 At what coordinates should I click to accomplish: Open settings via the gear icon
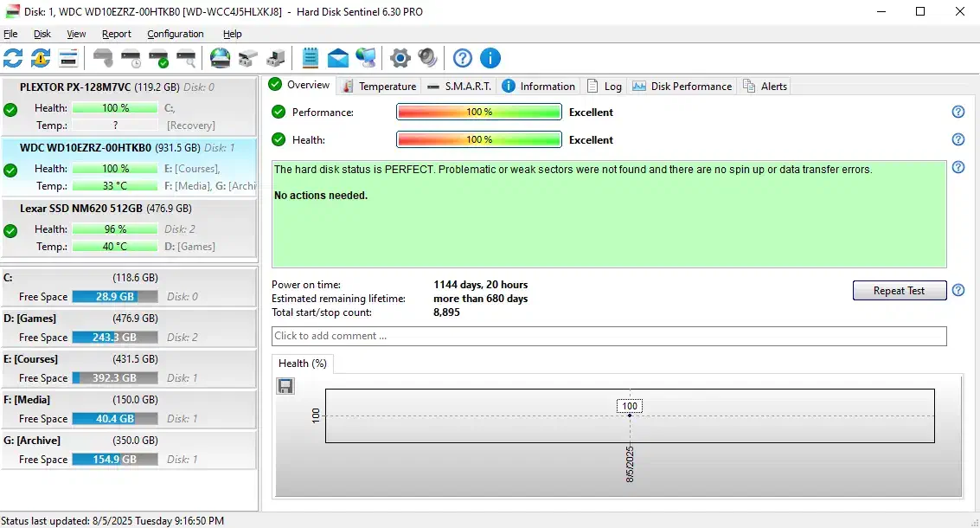pyautogui.click(x=400, y=58)
